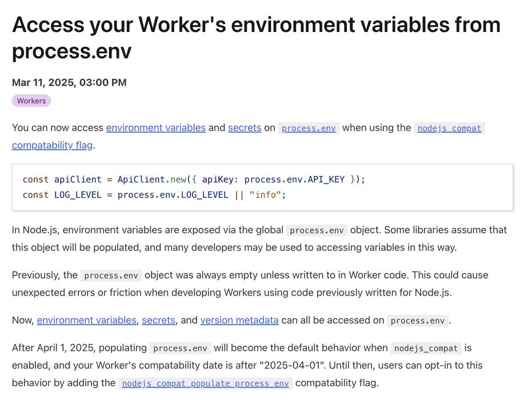Open the nodejs_compat code link
This screenshot has width=532, height=400.
(x=449, y=128)
